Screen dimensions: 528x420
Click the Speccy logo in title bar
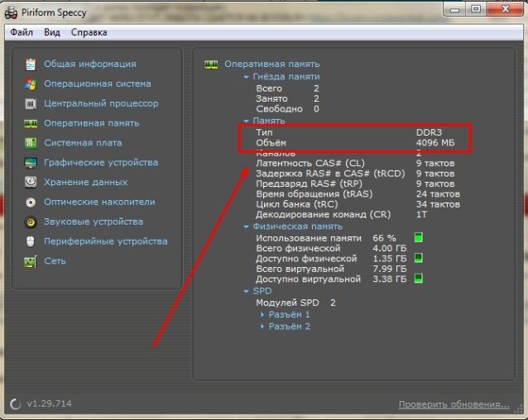(11, 12)
